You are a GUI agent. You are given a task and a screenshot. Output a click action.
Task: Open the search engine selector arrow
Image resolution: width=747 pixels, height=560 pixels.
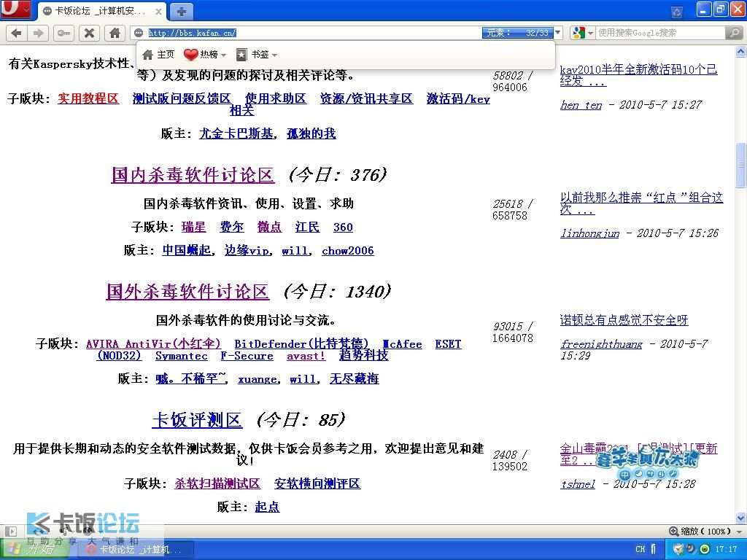tap(591, 33)
